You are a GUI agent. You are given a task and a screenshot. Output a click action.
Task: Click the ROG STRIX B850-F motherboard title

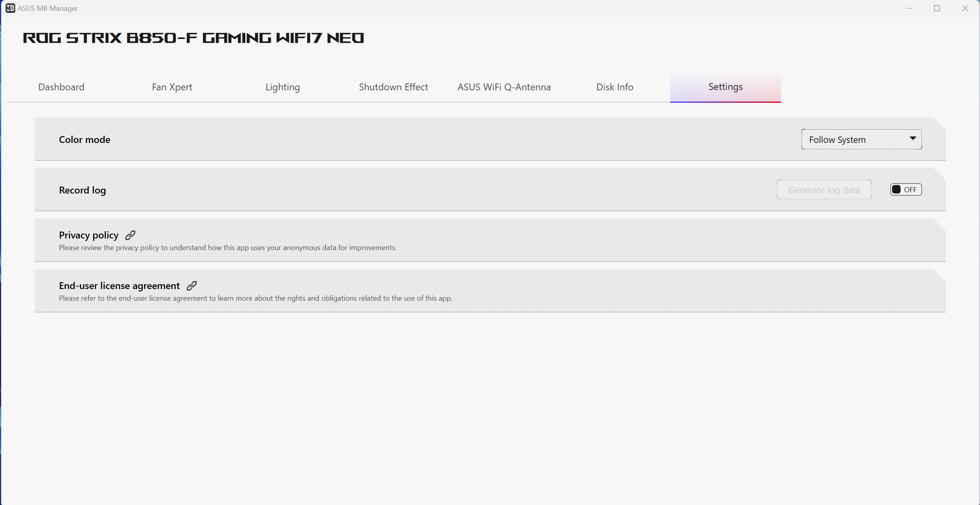193,38
